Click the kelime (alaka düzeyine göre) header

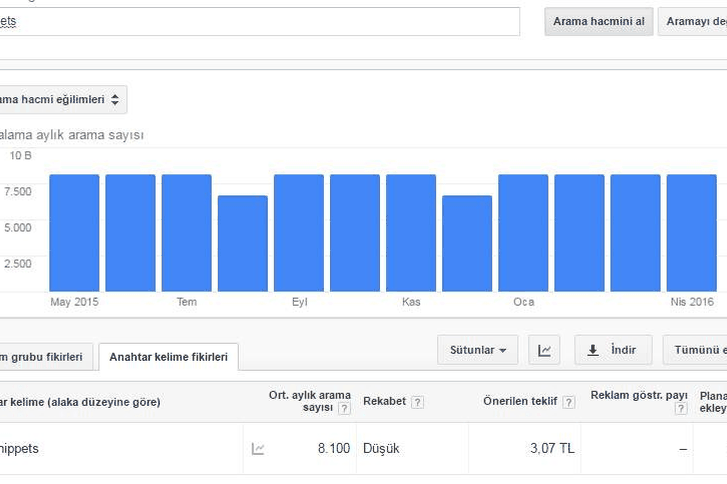pyautogui.click(x=80, y=402)
